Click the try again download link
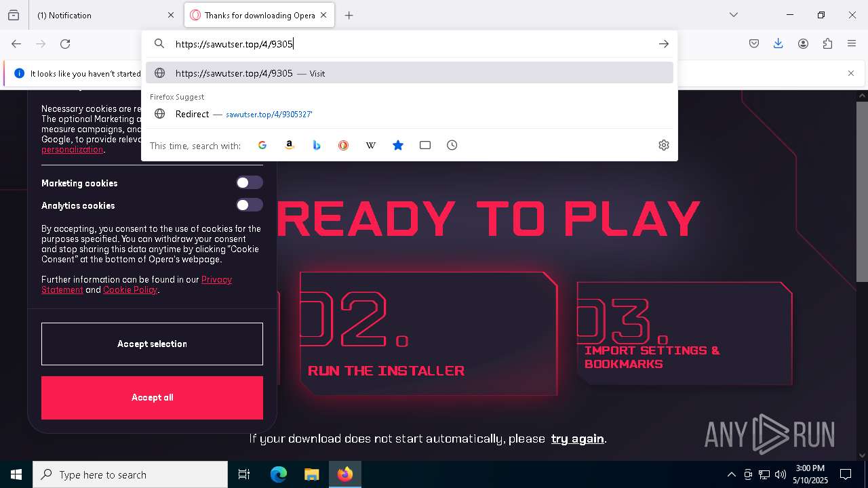The height and width of the screenshot is (488, 868). (x=578, y=439)
